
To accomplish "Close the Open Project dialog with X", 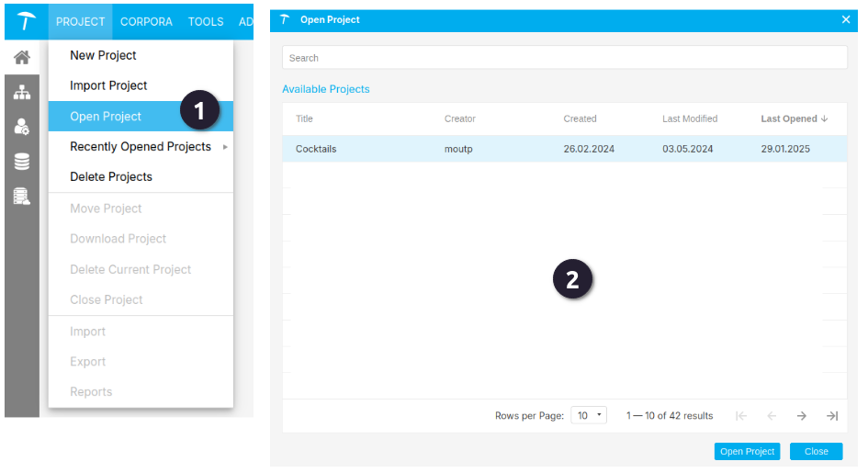I will (x=846, y=19).
